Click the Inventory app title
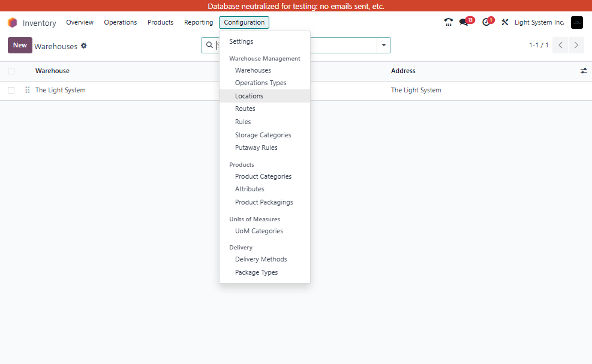 [x=39, y=23]
